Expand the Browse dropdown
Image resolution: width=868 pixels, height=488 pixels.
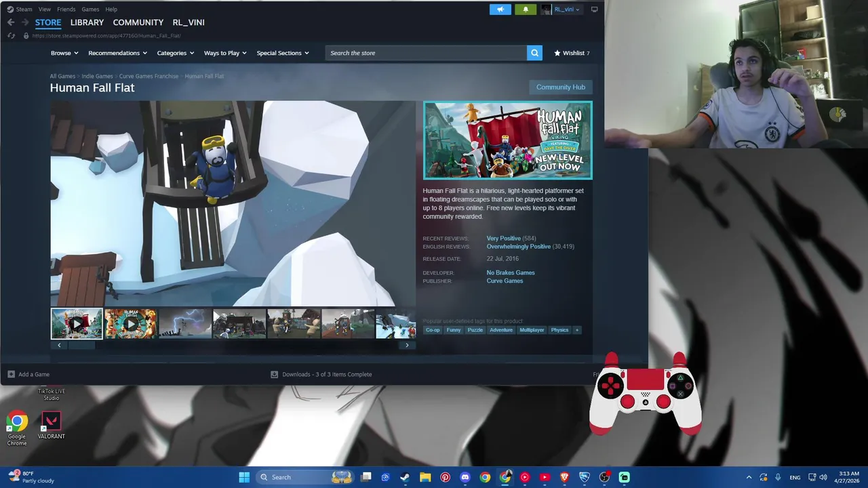coord(64,53)
